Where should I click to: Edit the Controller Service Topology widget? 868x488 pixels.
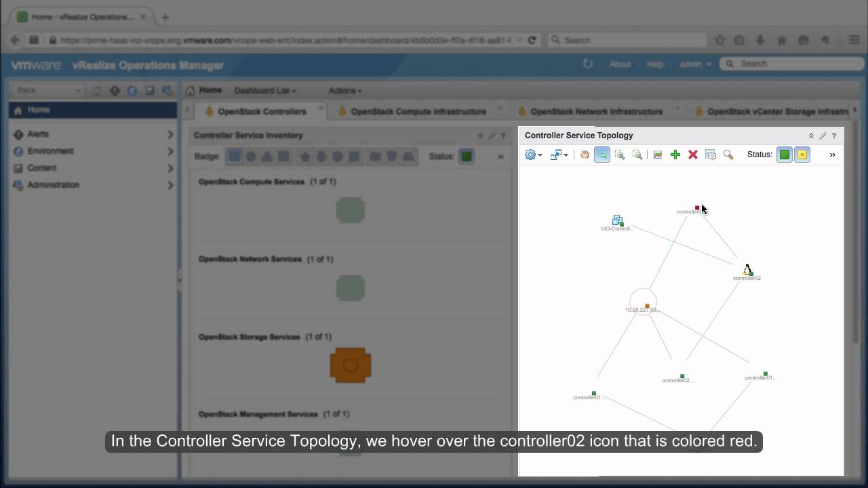[x=823, y=136]
